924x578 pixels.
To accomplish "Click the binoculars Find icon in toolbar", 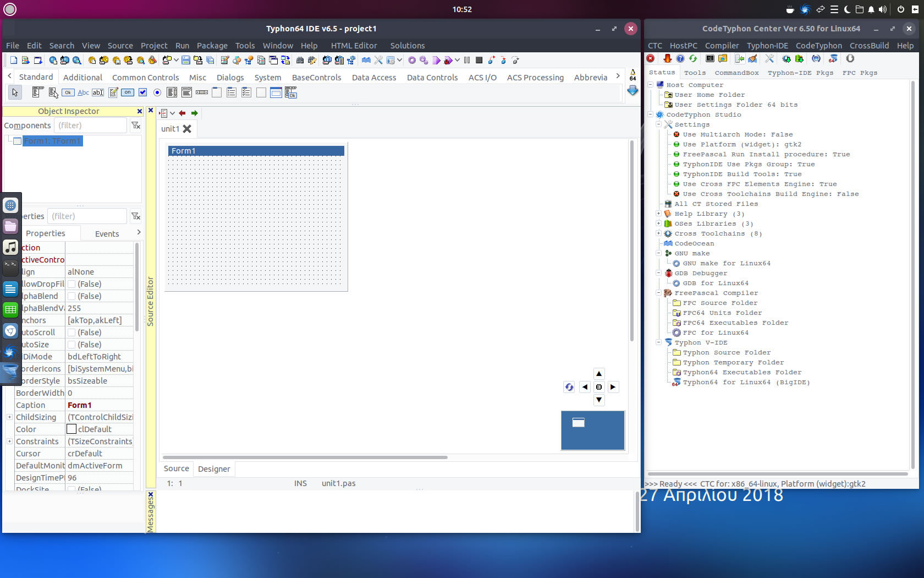I will click(x=300, y=60).
